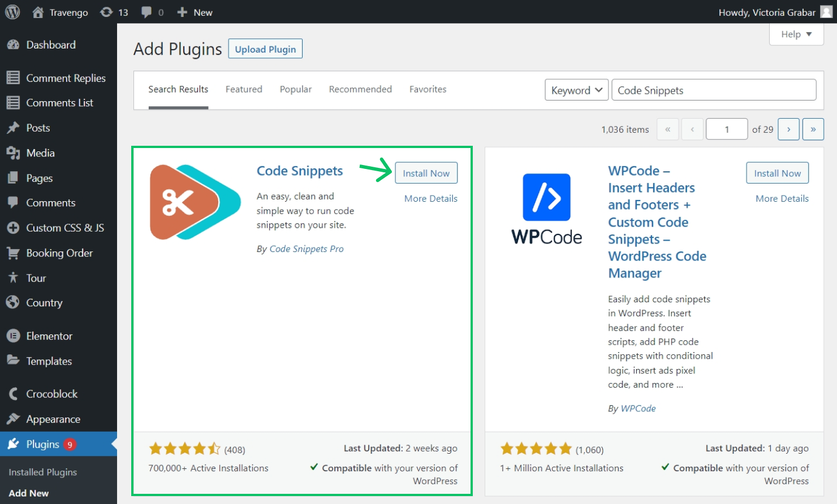Switch to the Favorites tab
837x504 pixels.
(428, 89)
